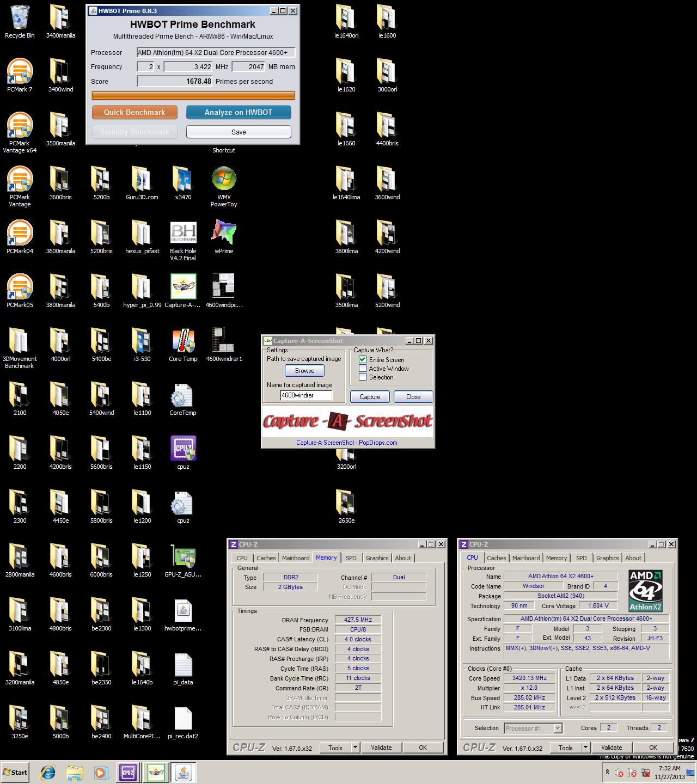Click OK in the Memory CPU-Z window
697x784 pixels.
[x=423, y=748]
